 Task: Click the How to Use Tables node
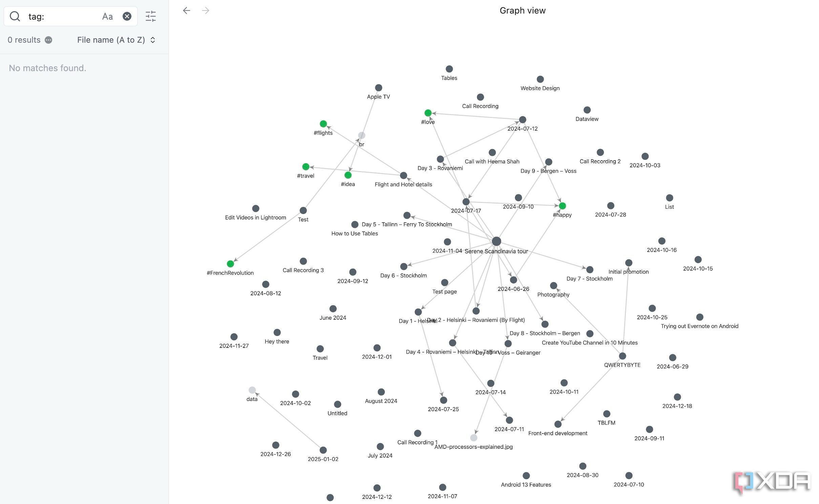click(355, 225)
